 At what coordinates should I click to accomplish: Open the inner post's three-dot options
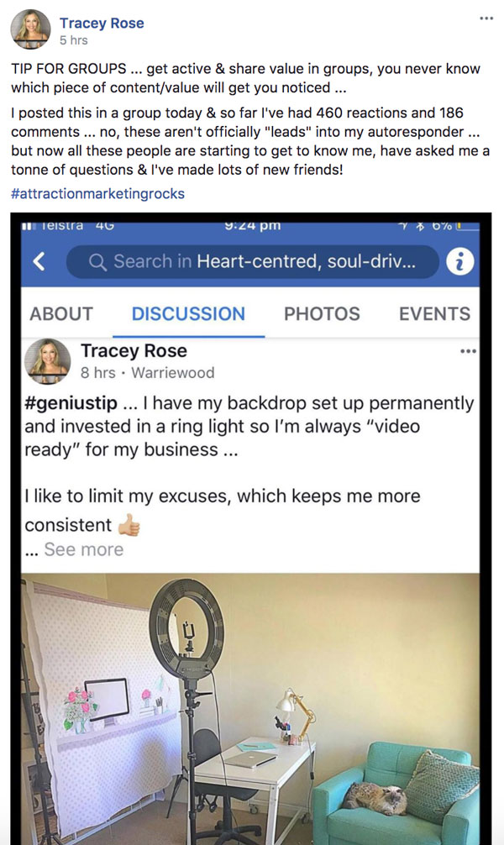click(468, 351)
